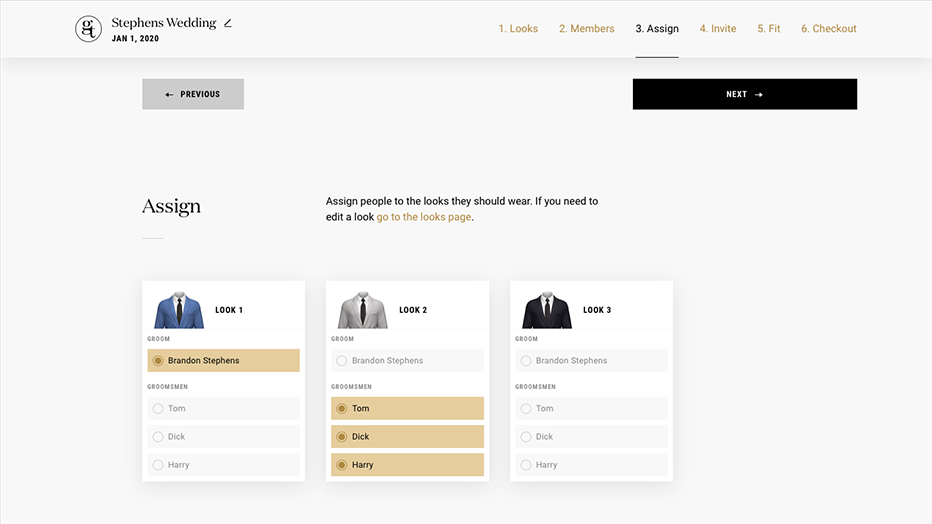Follow the 'go to the looks page' link
This screenshot has width=932, height=524.
point(423,217)
